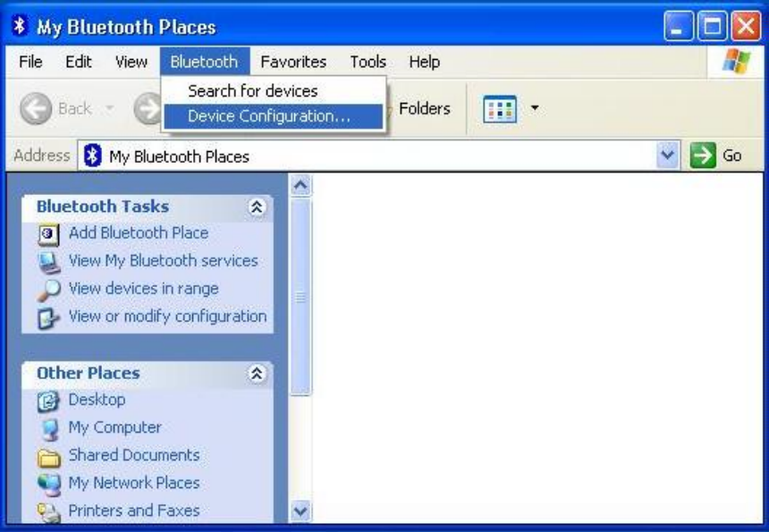Click the Add Bluetooth Place icon

pyautogui.click(x=48, y=235)
